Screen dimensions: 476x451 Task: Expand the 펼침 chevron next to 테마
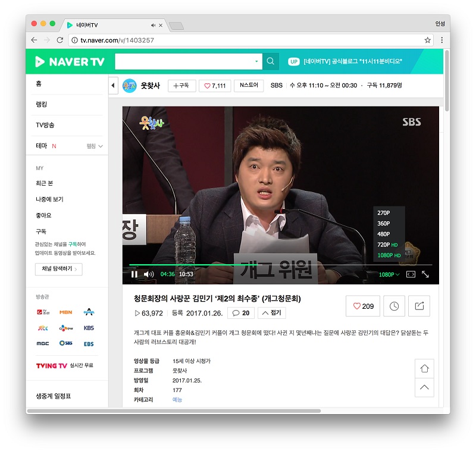point(95,146)
